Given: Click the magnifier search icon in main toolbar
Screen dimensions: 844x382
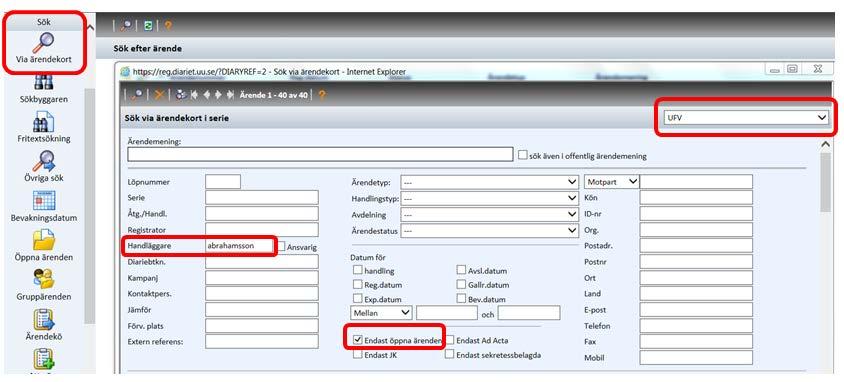Looking at the screenshot, I should point(126,25).
